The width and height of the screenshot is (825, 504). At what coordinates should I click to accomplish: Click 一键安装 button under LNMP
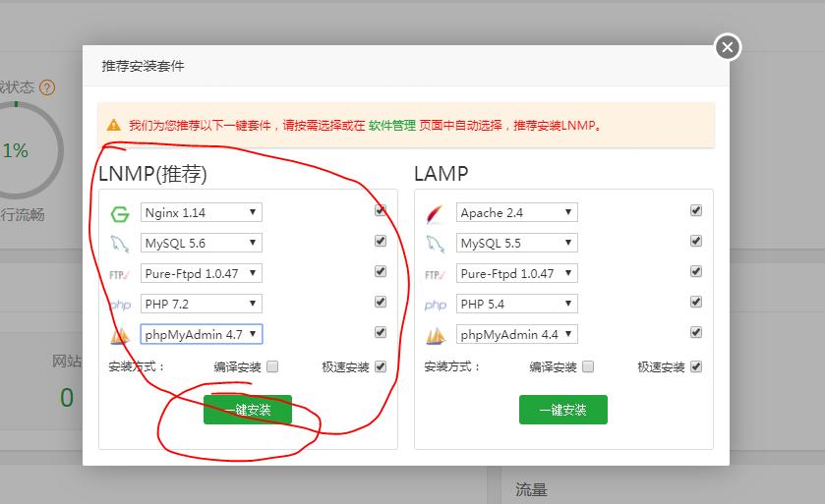(x=248, y=410)
